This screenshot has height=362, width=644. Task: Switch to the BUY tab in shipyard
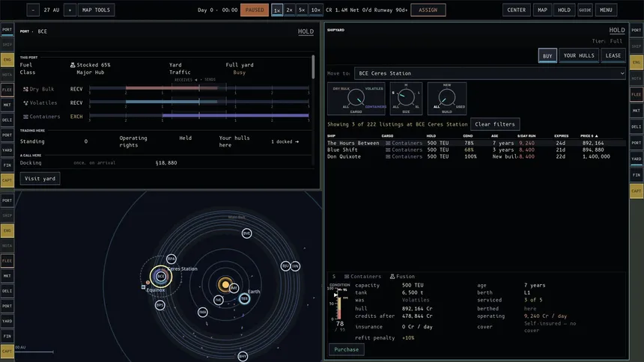(547, 56)
